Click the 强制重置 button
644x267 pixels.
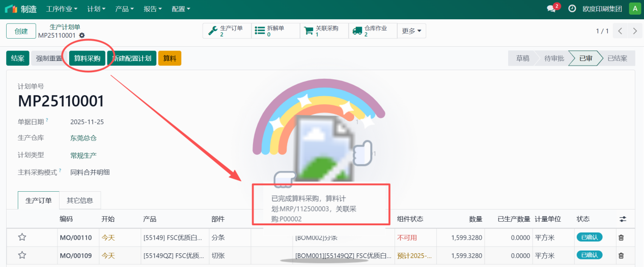click(x=49, y=58)
